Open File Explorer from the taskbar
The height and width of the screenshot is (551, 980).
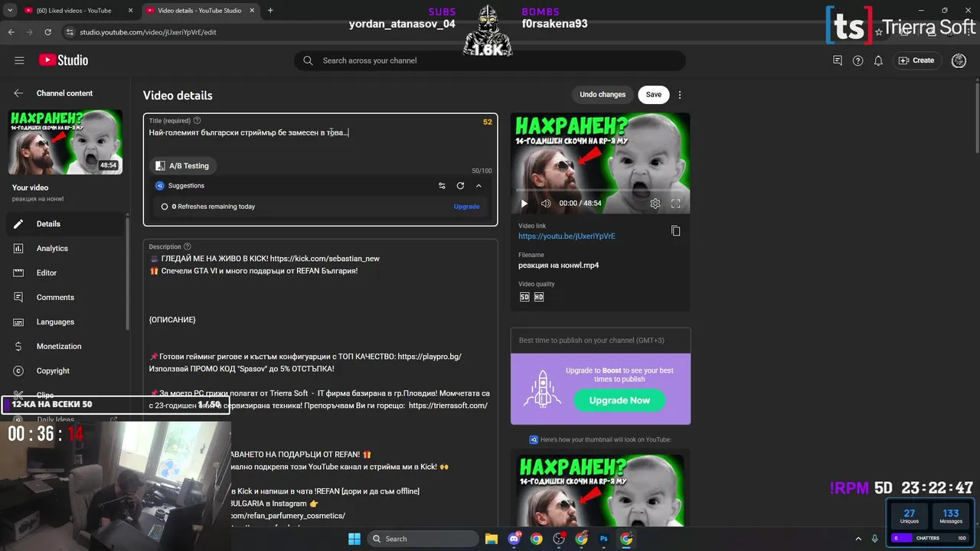491,539
